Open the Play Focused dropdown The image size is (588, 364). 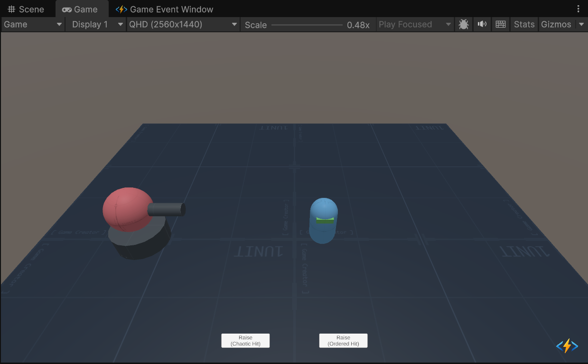click(x=415, y=25)
